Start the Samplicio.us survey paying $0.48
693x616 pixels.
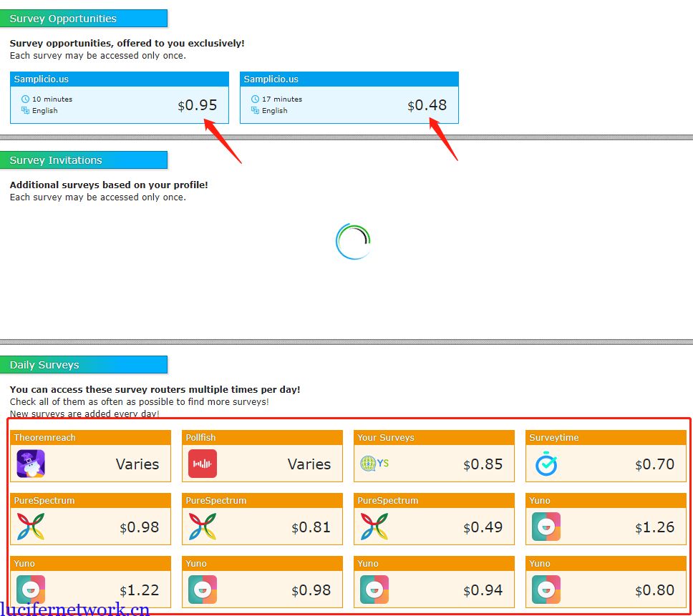[349, 97]
